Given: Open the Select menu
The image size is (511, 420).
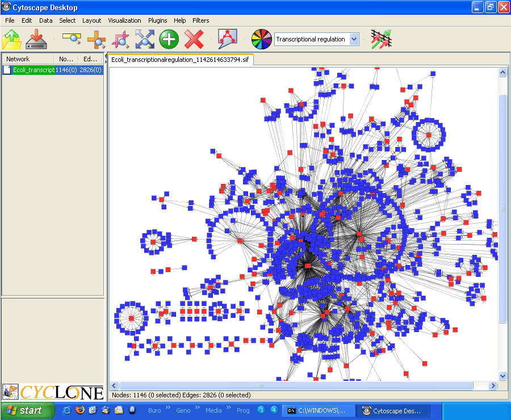Looking at the screenshot, I should pyautogui.click(x=68, y=20).
